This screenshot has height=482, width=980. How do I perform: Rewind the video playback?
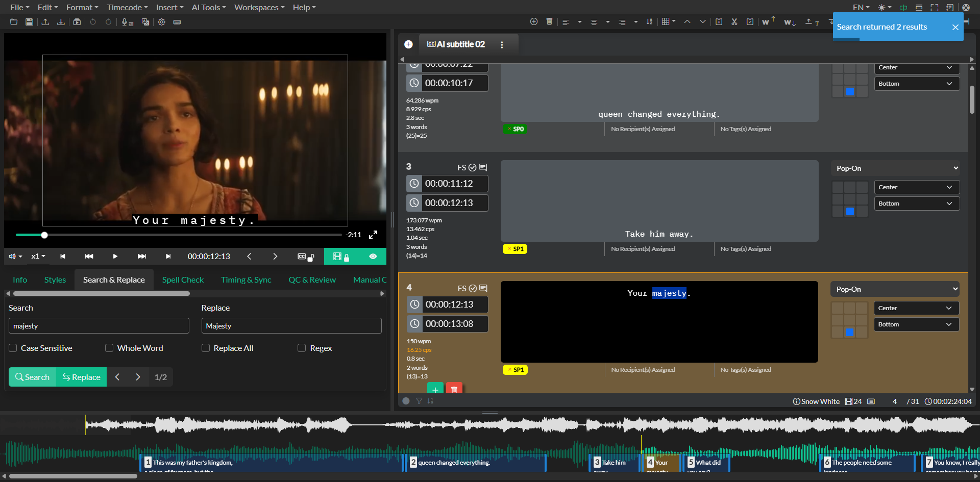click(89, 256)
